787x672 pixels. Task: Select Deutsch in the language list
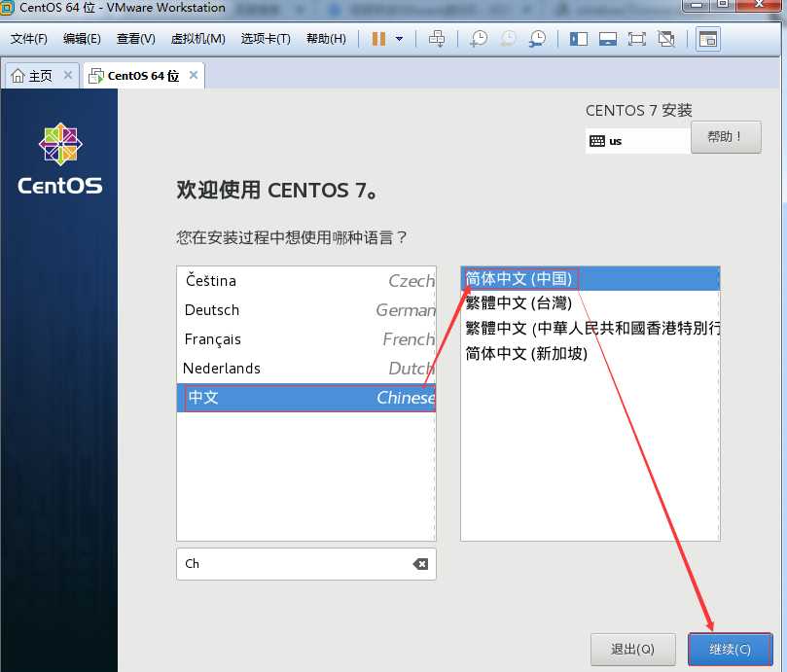click(306, 310)
